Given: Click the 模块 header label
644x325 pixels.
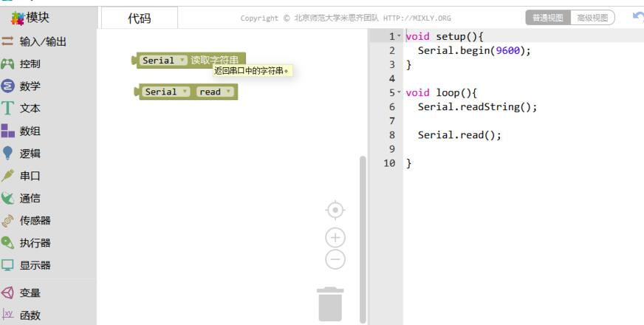Looking at the screenshot, I should [38, 17].
